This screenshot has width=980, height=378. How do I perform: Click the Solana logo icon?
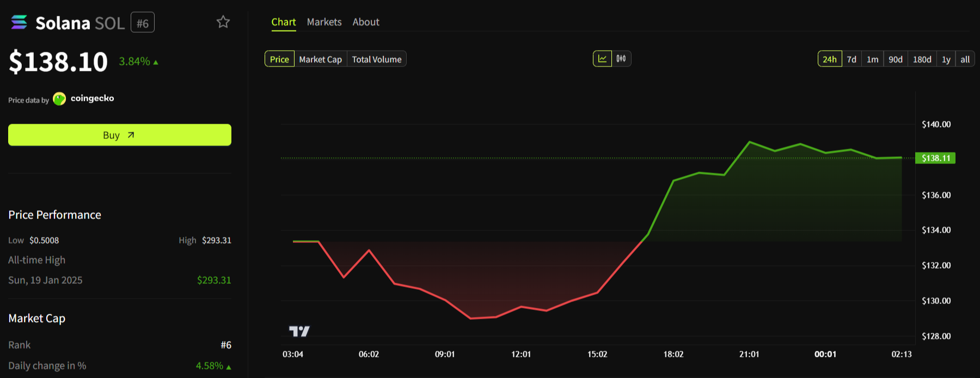click(19, 22)
